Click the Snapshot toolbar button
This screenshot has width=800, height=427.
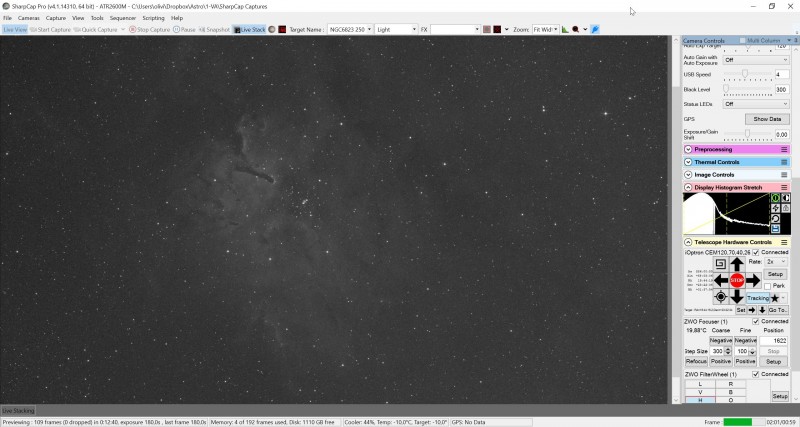click(x=214, y=30)
